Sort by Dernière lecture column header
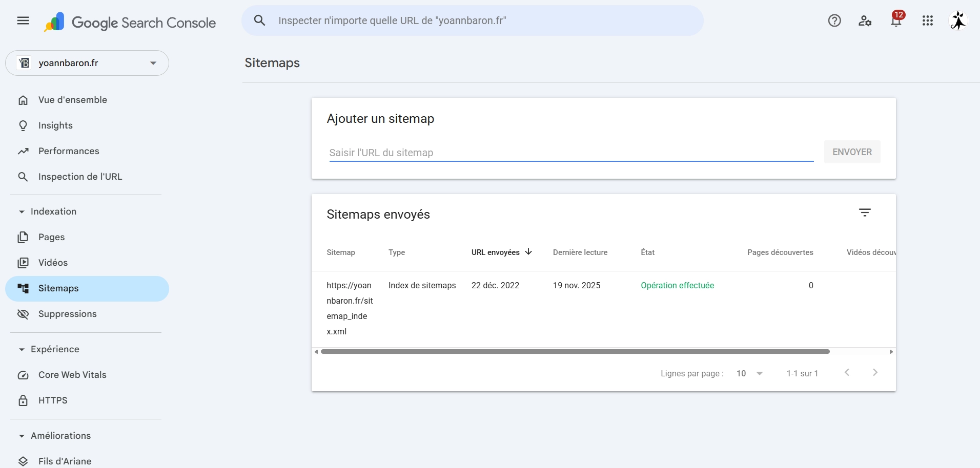The image size is (980, 468). pos(580,252)
